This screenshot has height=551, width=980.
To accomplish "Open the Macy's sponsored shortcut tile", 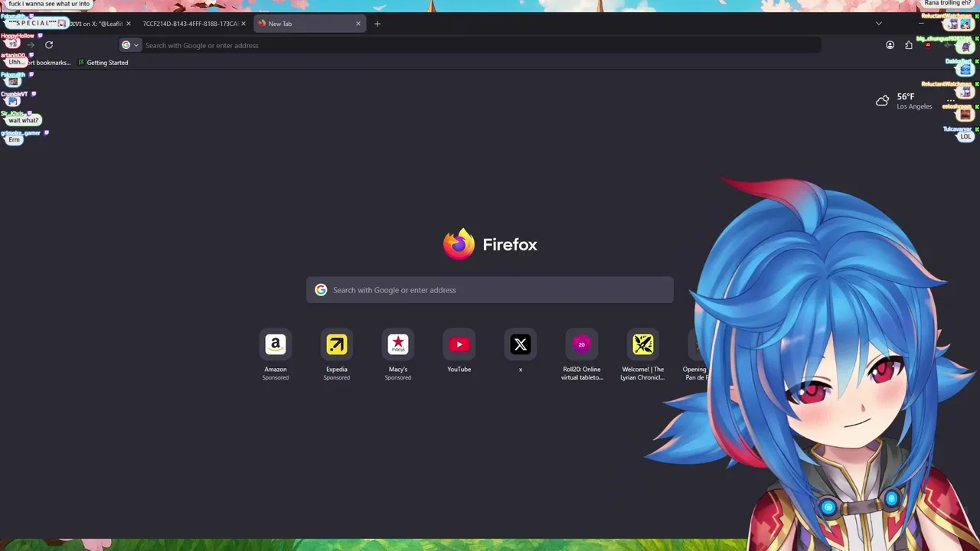I will pyautogui.click(x=398, y=344).
